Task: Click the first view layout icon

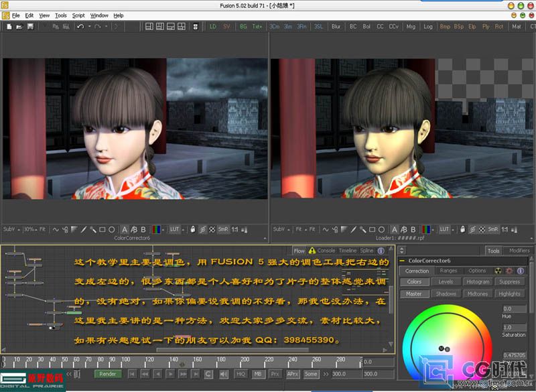Action: (x=149, y=27)
